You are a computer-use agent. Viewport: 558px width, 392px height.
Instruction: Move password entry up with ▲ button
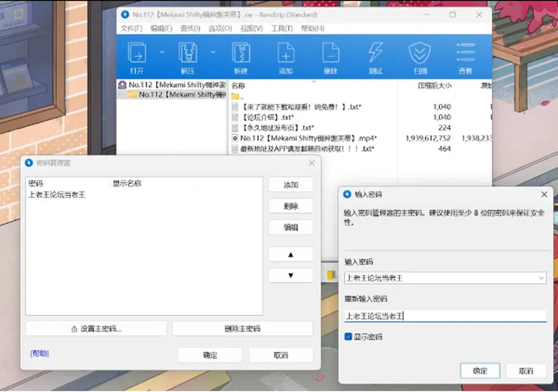click(291, 254)
